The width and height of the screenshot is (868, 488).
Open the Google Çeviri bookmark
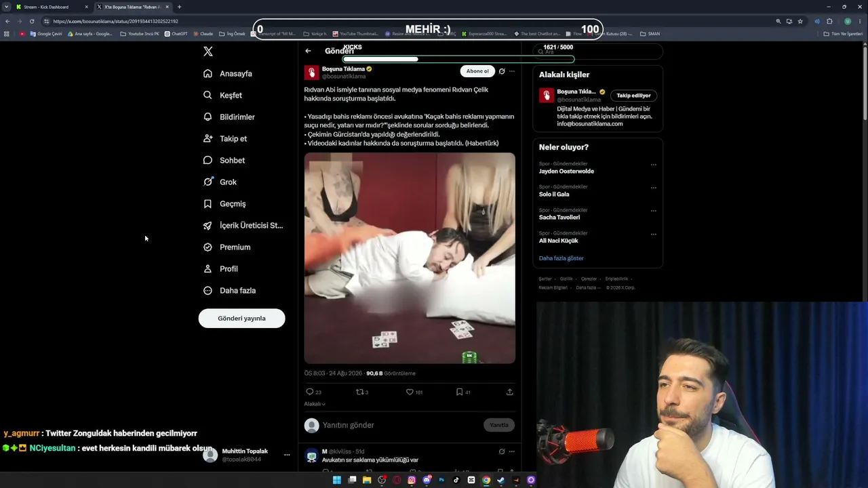tap(46, 34)
